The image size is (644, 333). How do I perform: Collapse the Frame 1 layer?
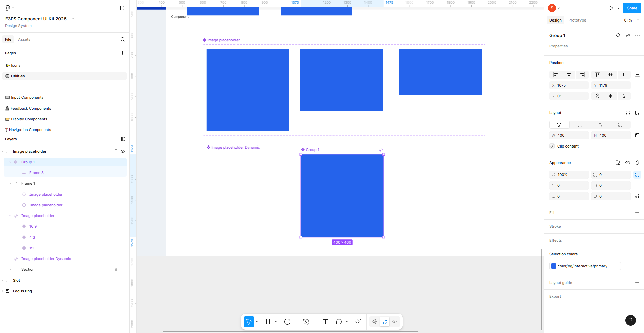tap(10, 183)
